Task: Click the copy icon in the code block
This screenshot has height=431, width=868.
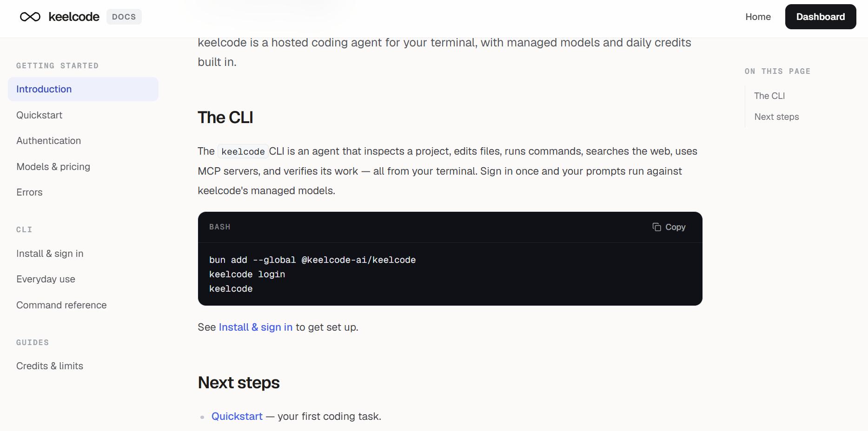Action: tap(656, 227)
